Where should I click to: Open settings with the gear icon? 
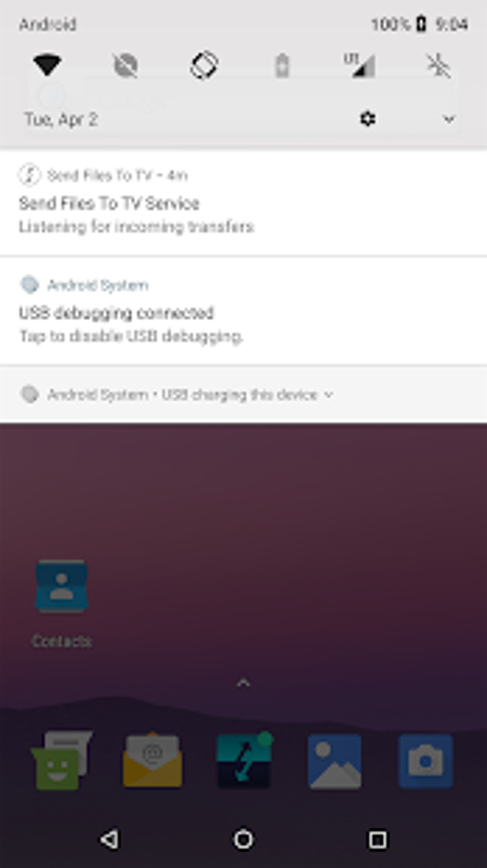tap(367, 118)
